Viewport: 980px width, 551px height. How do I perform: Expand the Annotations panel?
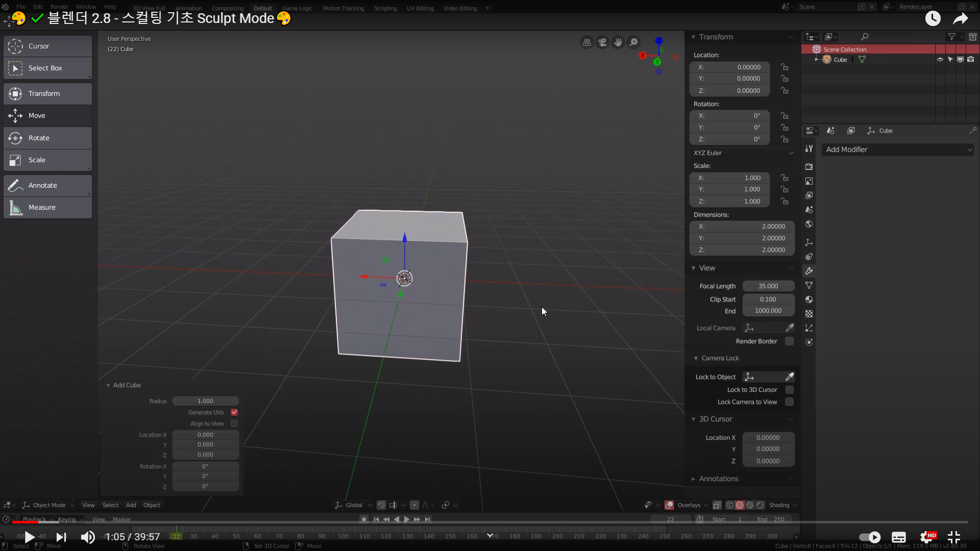point(718,479)
